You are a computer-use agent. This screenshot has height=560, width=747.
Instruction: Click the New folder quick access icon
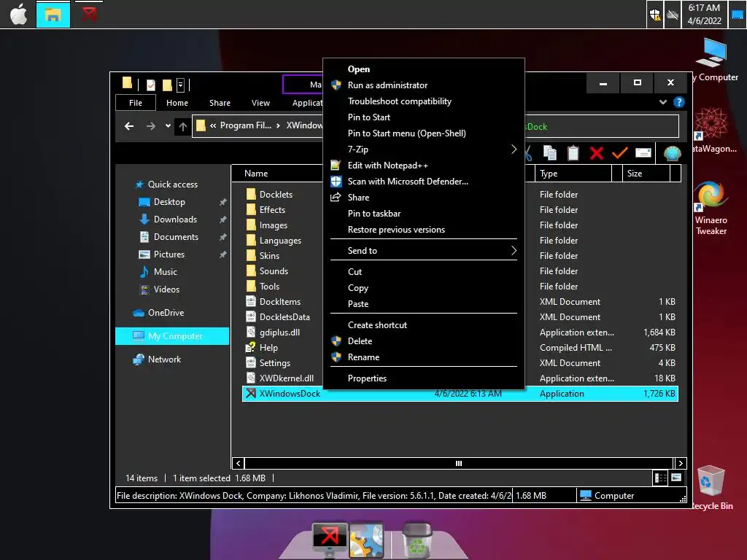(x=167, y=85)
